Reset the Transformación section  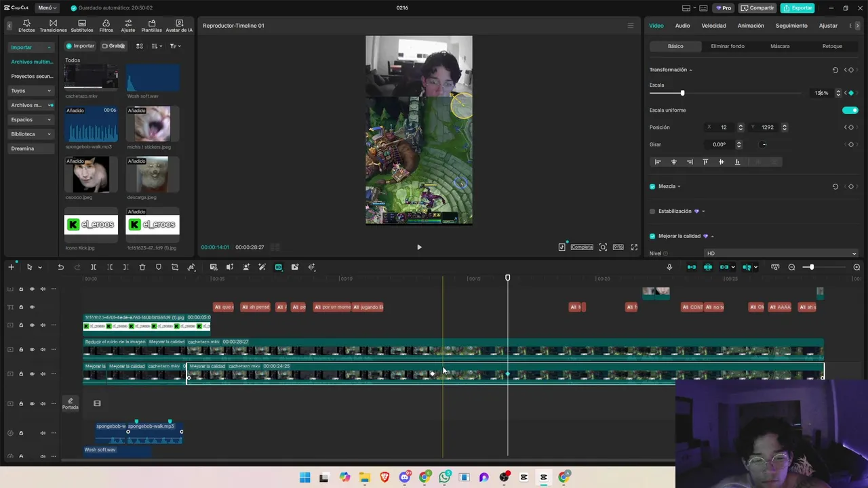point(835,70)
